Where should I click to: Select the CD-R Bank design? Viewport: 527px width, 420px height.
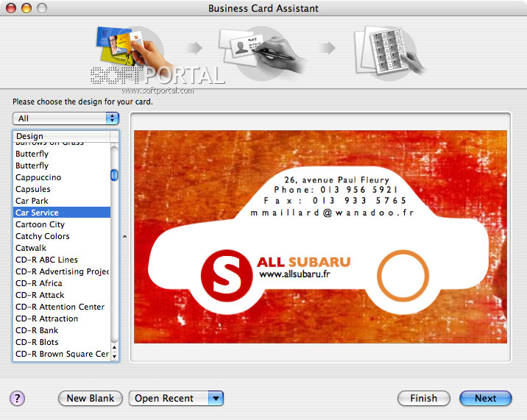click(62, 330)
